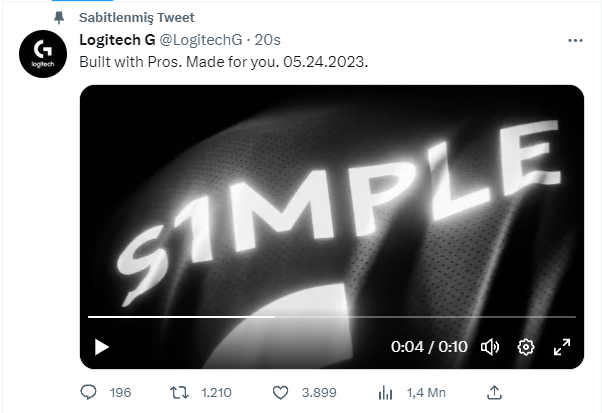The image size is (602, 413).
Task: Open video settings gear
Action: [526, 347]
